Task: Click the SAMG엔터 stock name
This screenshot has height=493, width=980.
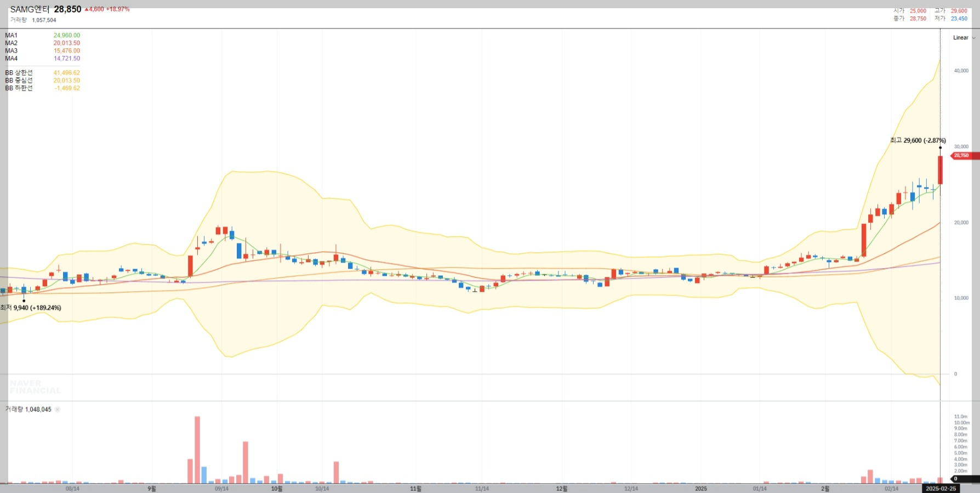Action: click(x=30, y=9)
